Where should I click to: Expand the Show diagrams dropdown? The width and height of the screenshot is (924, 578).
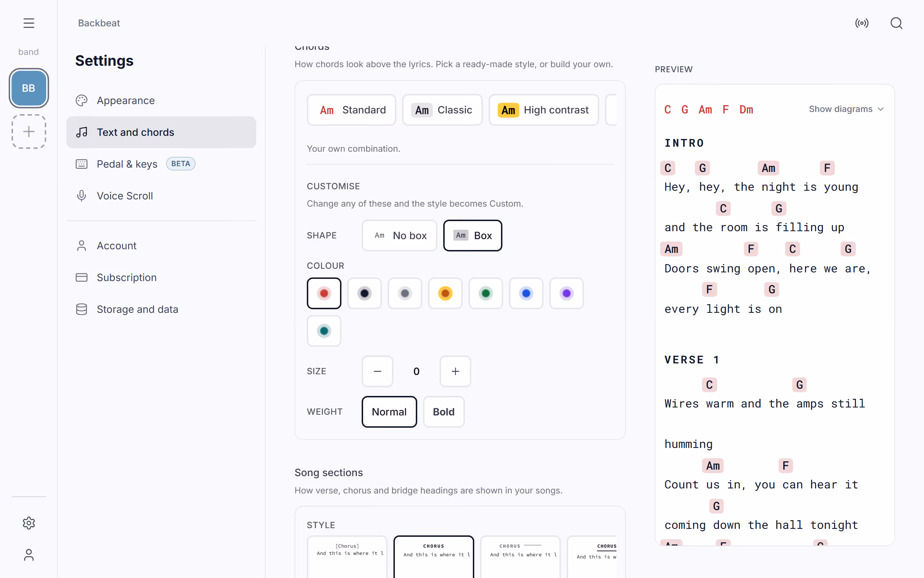(x=846, y=109)
